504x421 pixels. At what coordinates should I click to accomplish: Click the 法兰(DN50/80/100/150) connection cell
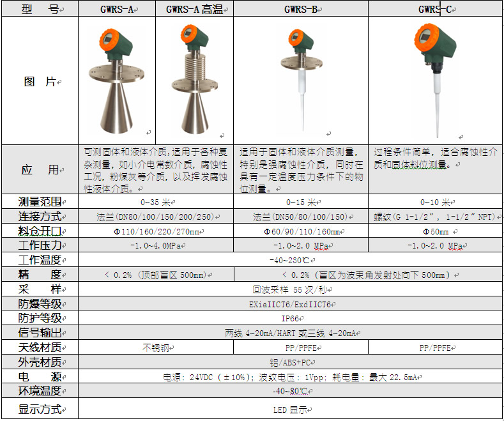tap(299, 217)
